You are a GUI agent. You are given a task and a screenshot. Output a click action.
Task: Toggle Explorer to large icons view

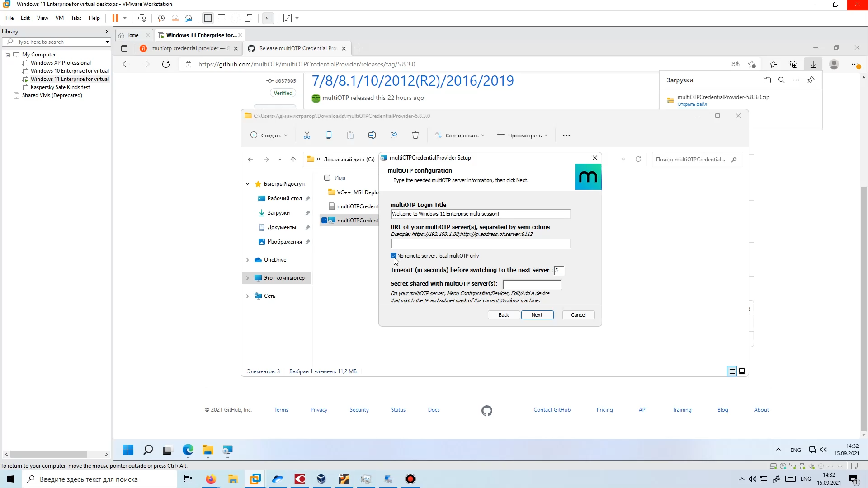(741, 371)
